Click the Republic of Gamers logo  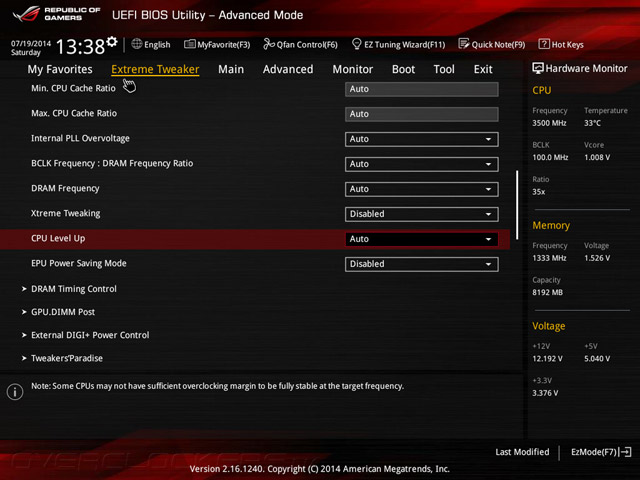pyautogui.click(x=57, y=14)
